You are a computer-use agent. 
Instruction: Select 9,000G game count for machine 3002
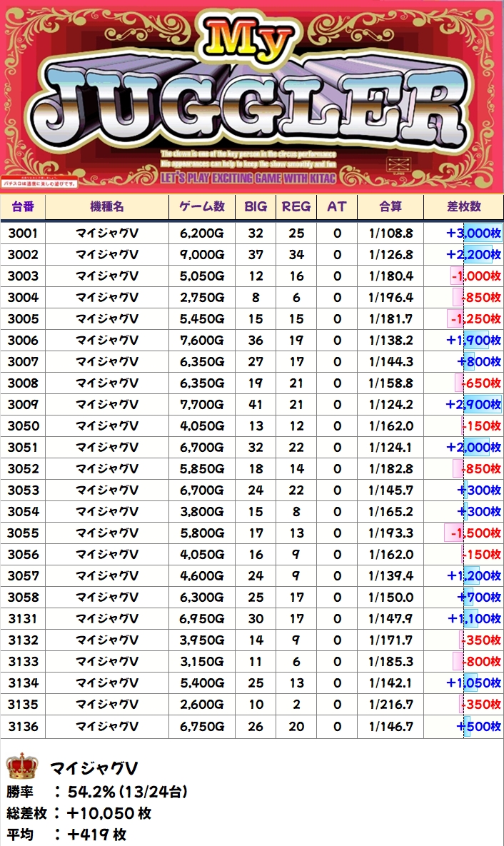click(202, 254)
